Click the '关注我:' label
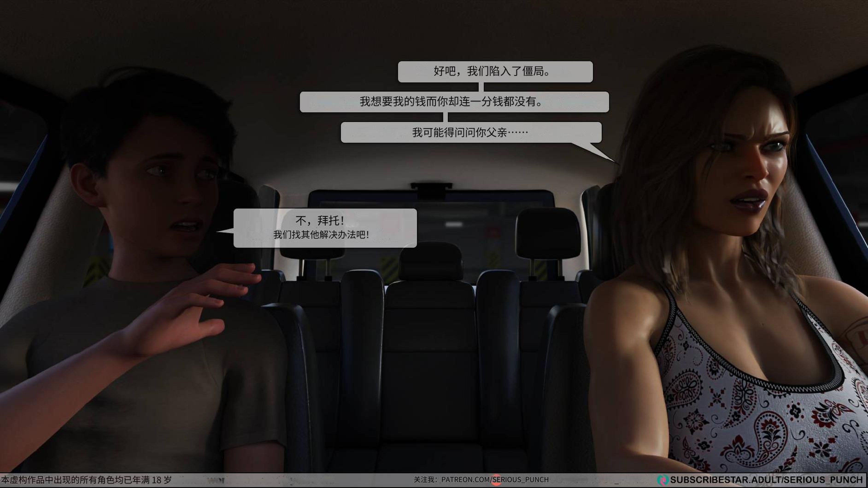The height and width of the screenshot is (488, 868). click(x=425, y=479)
